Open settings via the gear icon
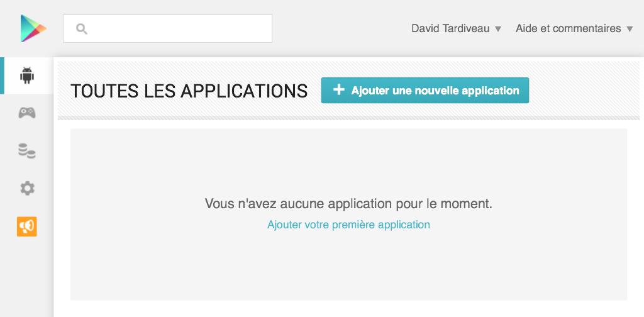 (27, 189)
